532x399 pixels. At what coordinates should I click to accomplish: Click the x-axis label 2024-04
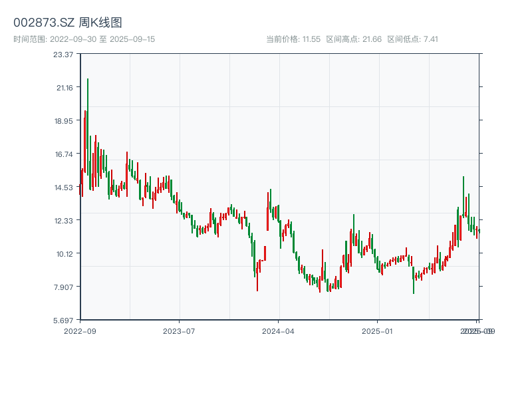(x=278, y=331)
